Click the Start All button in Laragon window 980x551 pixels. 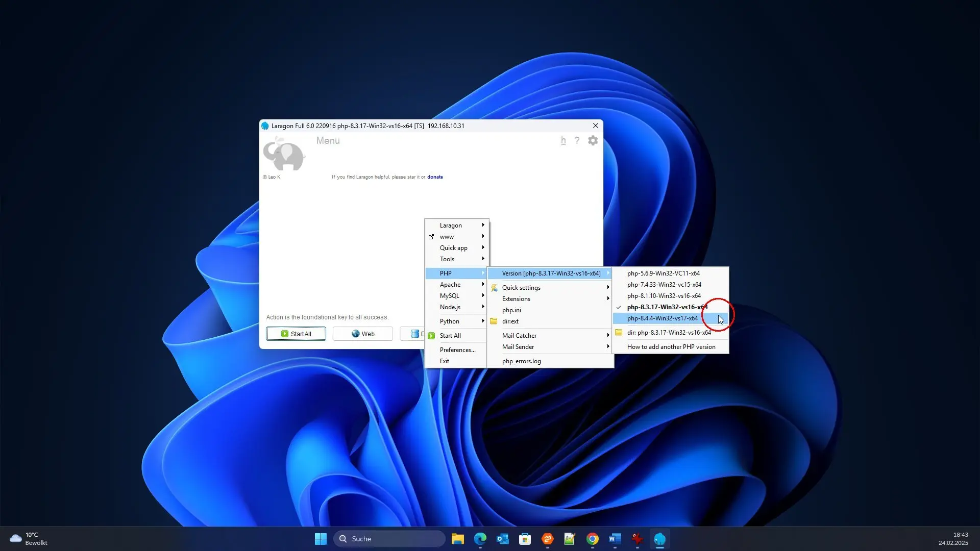(296, 334)
